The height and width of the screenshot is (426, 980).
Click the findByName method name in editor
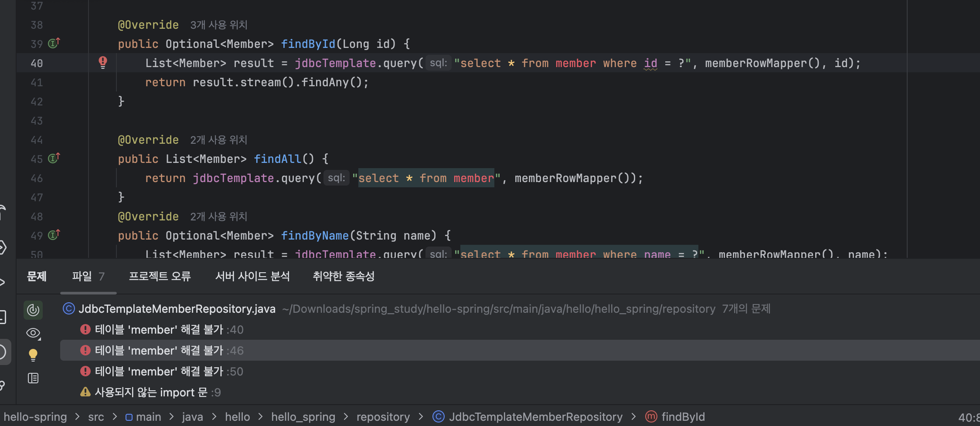[x=315, y=236]
